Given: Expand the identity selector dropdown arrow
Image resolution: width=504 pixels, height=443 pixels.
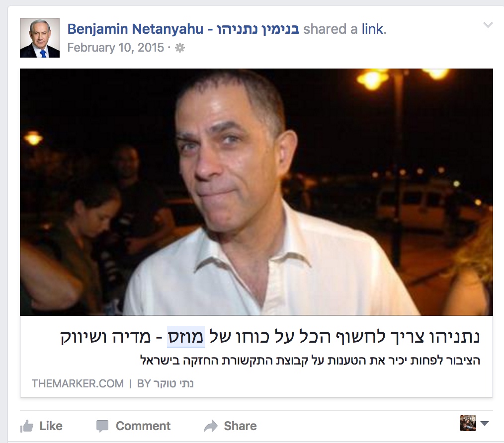Looking at the screenshot, I should 485,424.
